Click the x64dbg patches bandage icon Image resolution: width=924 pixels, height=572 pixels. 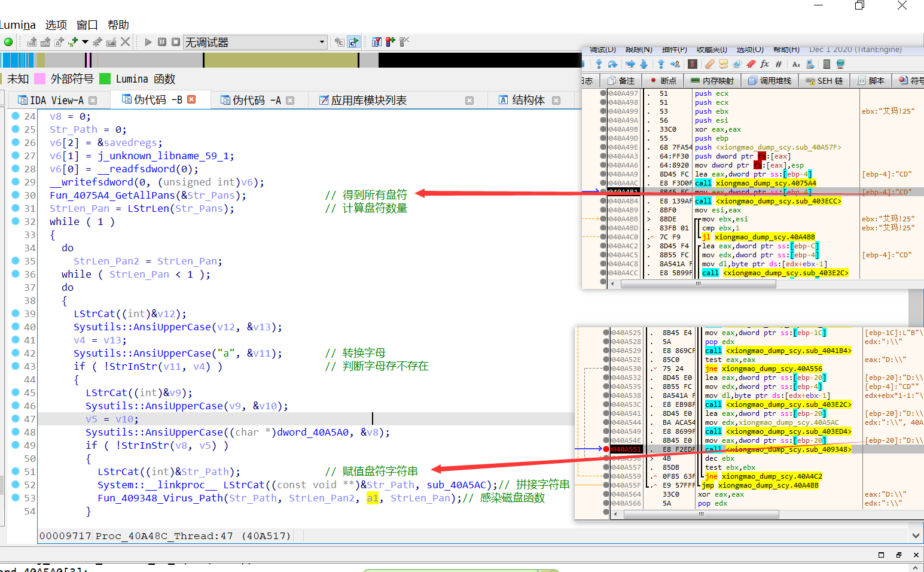click(709, 64)
